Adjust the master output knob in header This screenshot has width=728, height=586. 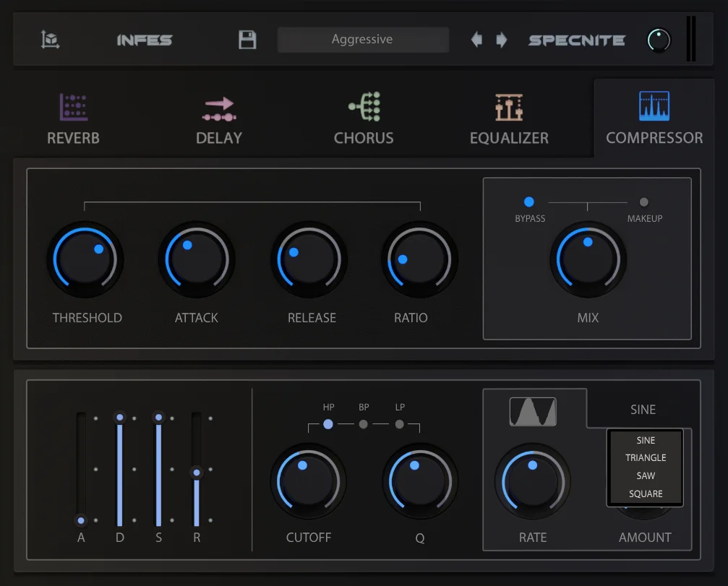click(x=659, y=40)
